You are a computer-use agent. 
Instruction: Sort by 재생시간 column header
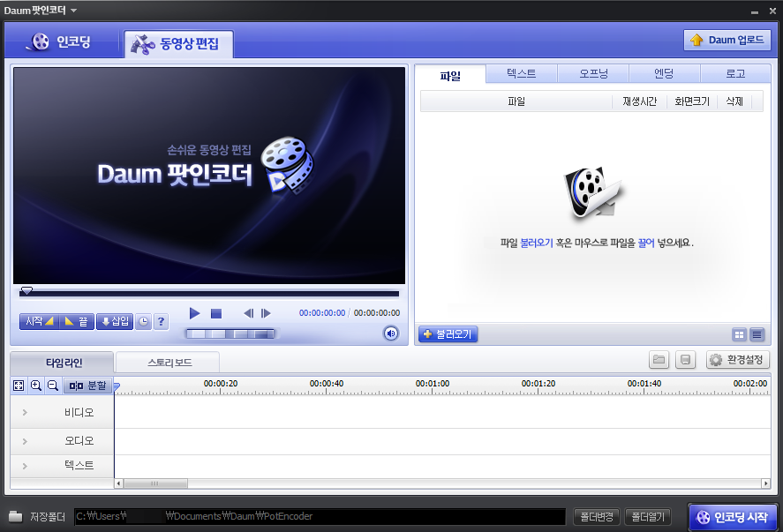[639, 101]
